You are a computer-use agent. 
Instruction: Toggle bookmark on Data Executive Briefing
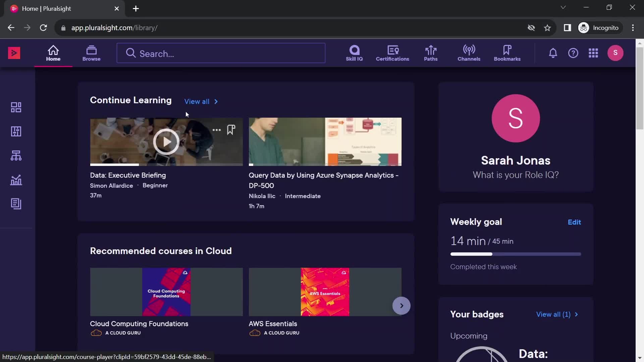pos(231,129)
